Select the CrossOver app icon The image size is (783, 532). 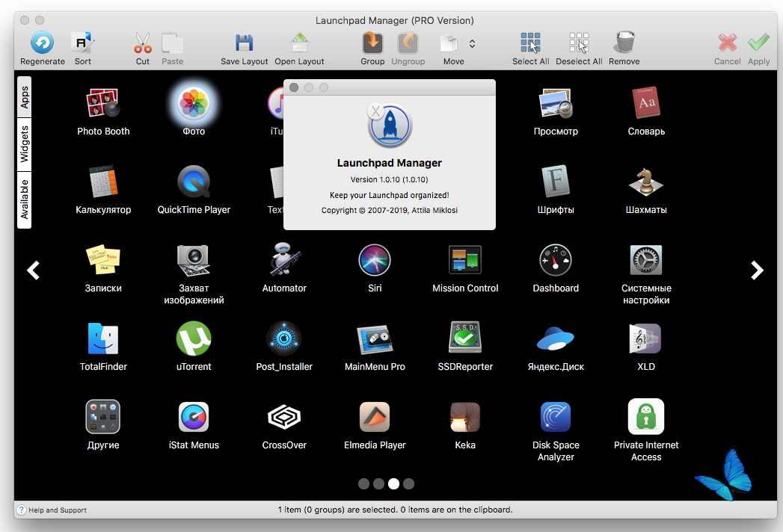click(x=284, y=417)
